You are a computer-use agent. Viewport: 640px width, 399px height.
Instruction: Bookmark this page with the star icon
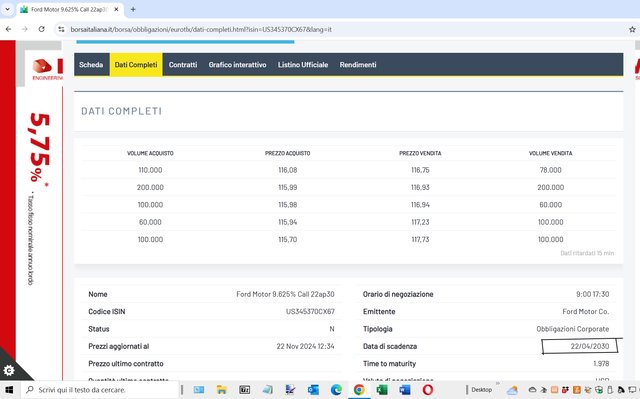coord(632,29)
